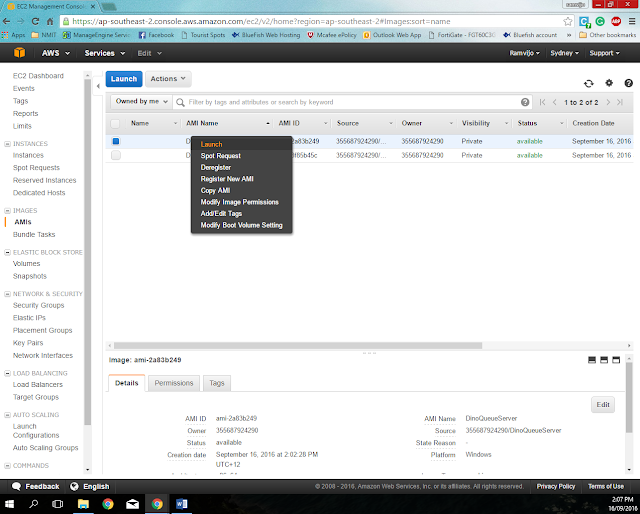Click the AWS orange cube home icon
The height and width of the screenshot is (514, 640).
coord(20,53)
